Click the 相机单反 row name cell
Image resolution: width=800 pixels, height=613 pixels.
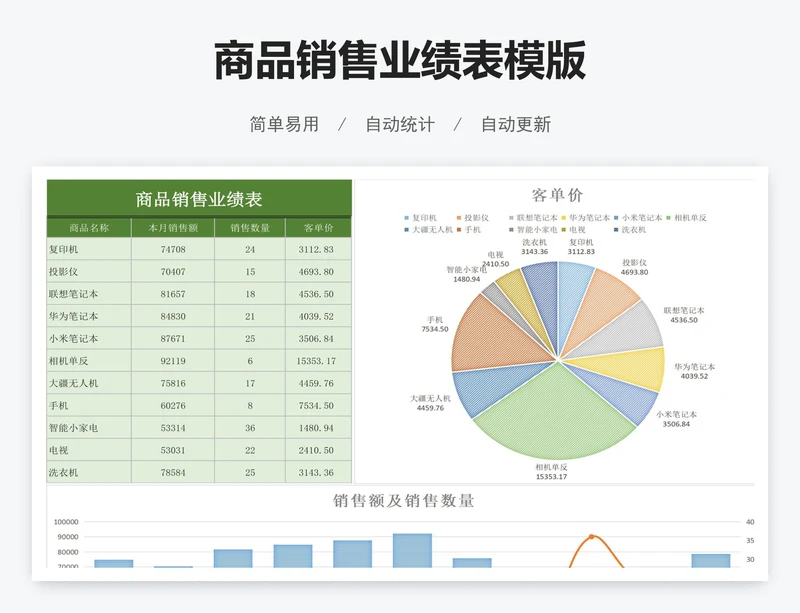(89, 361)
